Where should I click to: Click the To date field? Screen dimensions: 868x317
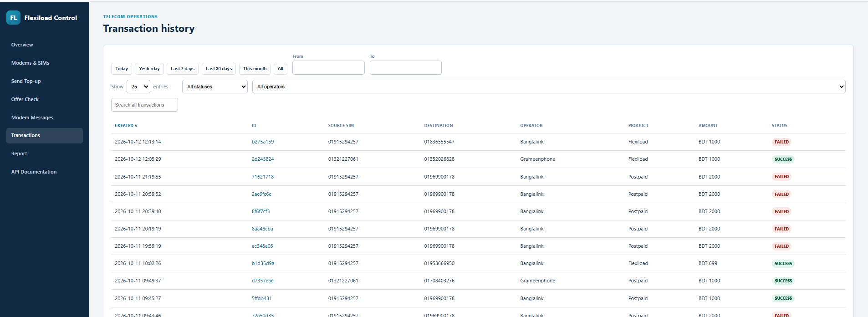click(x=406, y=68)
